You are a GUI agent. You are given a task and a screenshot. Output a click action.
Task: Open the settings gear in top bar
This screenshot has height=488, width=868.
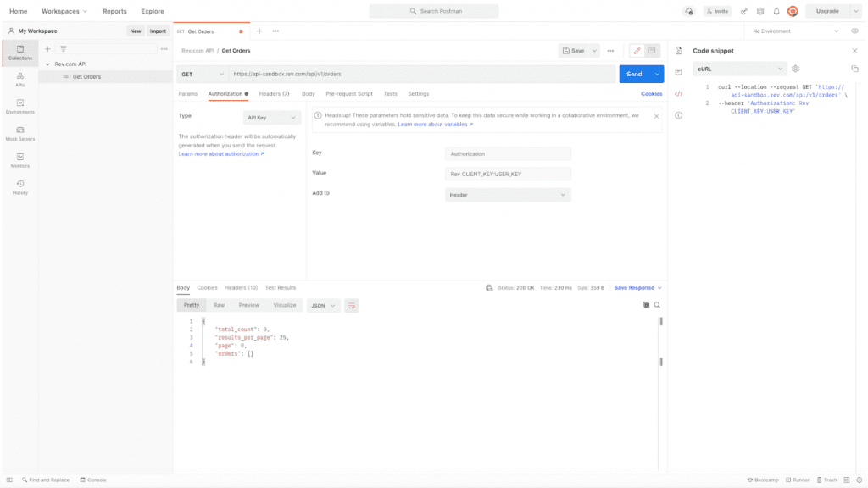point(760,11)
